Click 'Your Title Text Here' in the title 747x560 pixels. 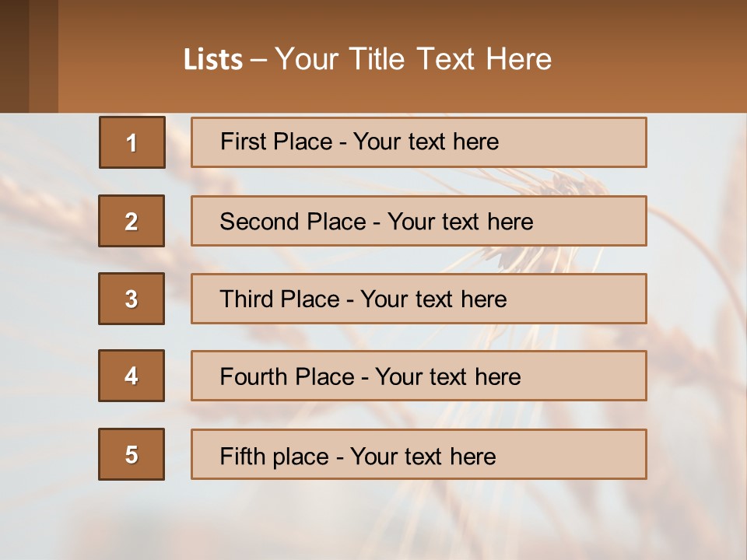pyautogui.click(x=413, y=59)
